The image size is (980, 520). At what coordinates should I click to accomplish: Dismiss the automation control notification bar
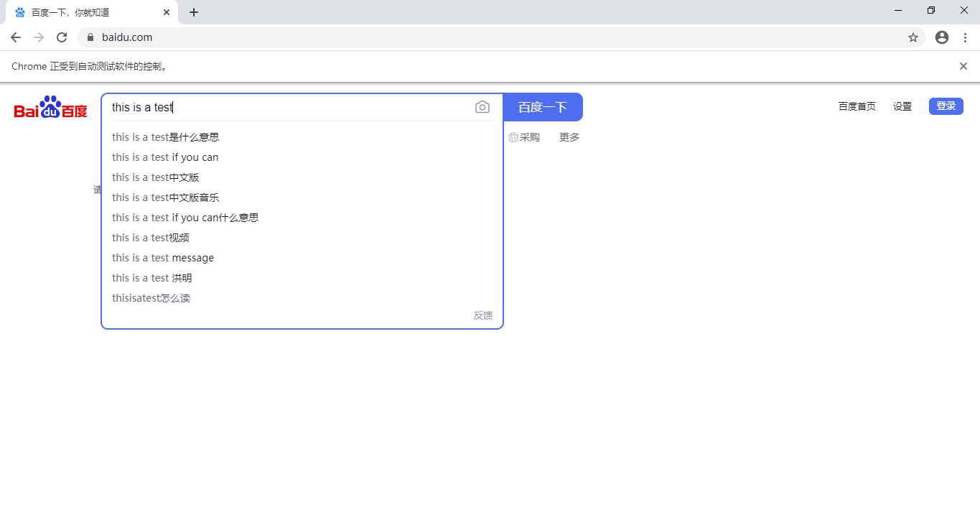point(963,65)
